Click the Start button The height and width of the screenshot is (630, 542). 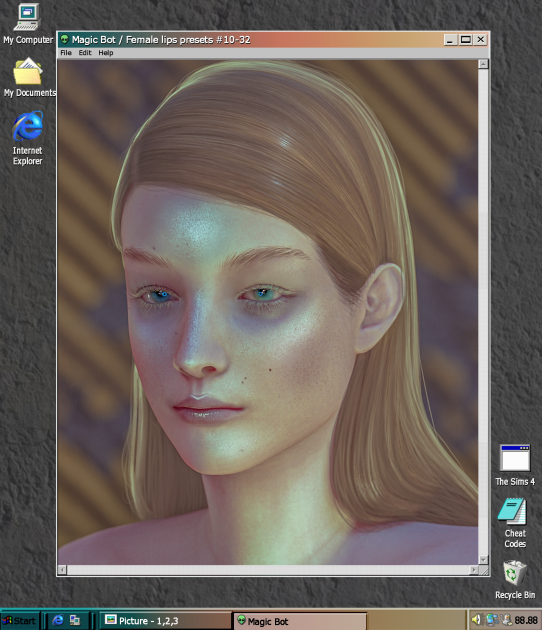click(x=20, y=621)
